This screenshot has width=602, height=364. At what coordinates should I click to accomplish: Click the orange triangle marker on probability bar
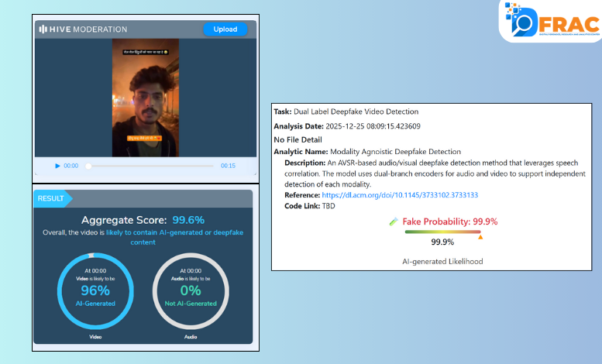coord(480,237)
